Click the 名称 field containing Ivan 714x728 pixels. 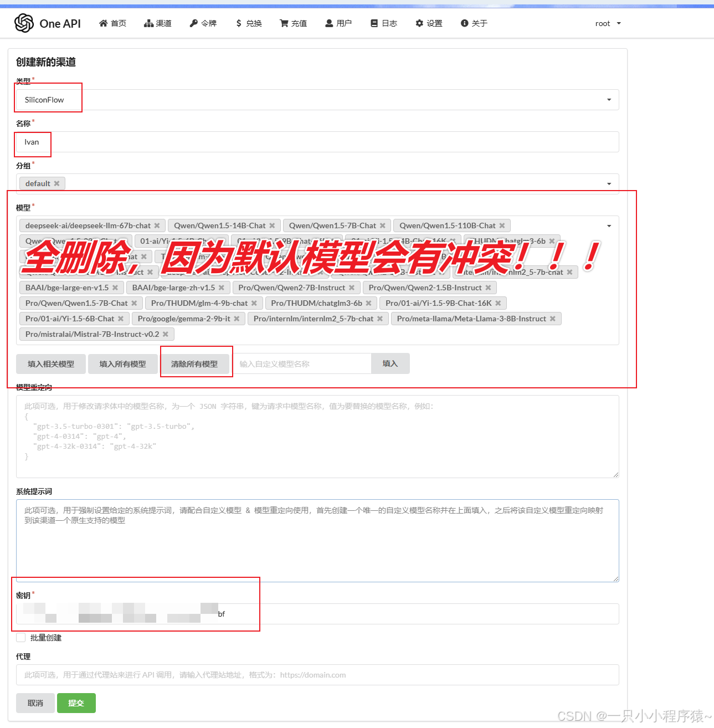[x=317, y=142]
